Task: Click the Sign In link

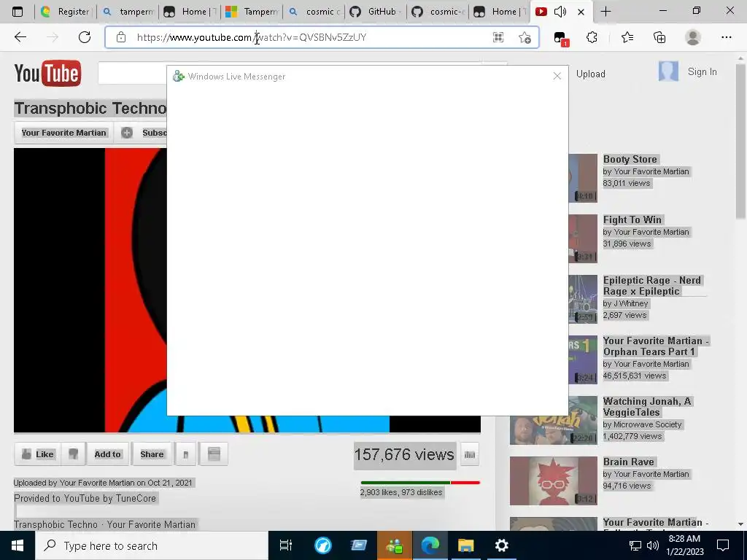Action: click(x=703, y=72)
